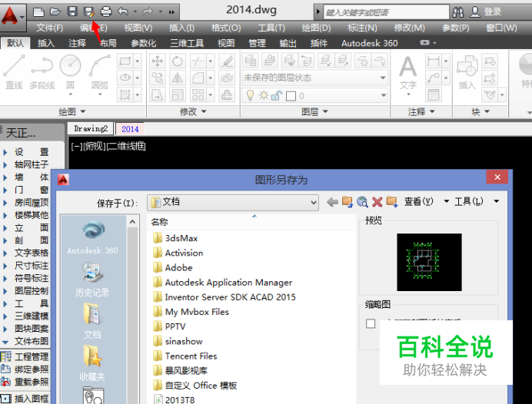Click the 插入 block icon in 块 panel
532x404 pixels.
467,72
